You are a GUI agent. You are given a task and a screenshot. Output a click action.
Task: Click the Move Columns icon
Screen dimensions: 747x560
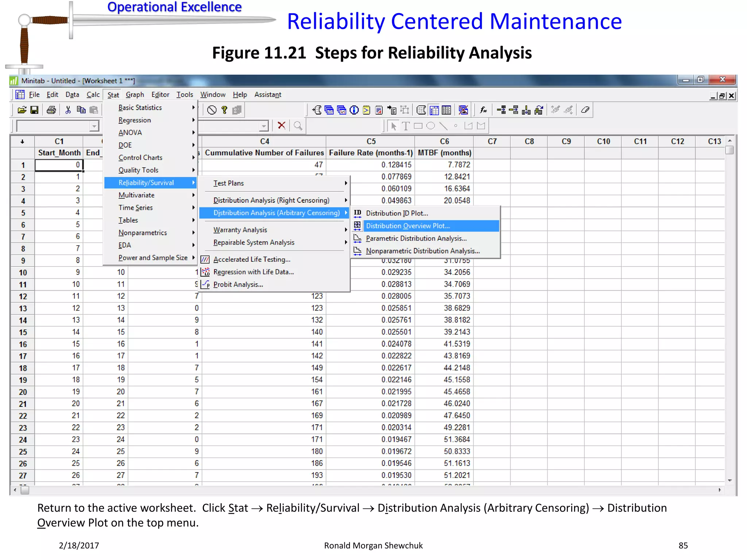pos(538,110)
